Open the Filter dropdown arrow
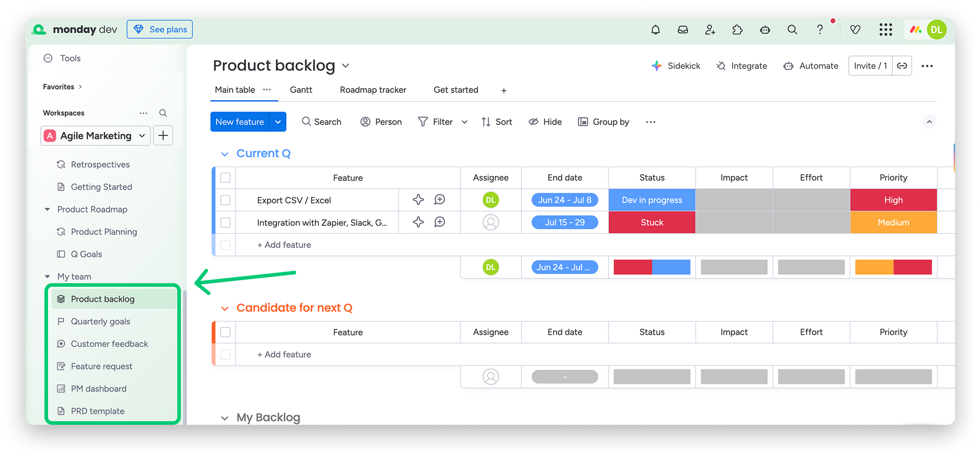Screen dimensions: 980x458 464,122
